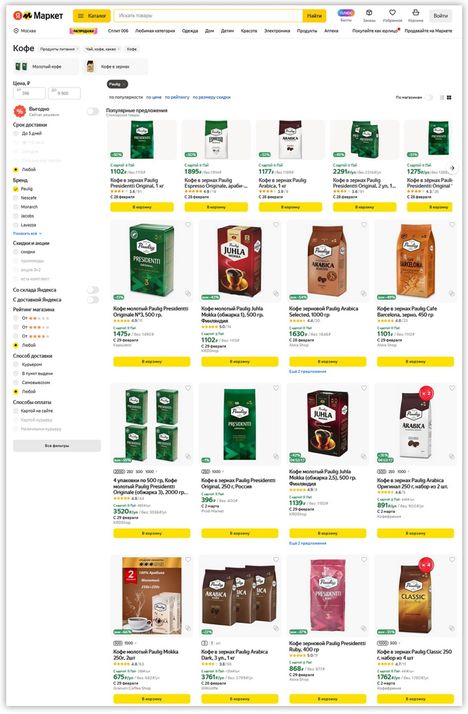
Task: Open the Корзина cart icon in the header
Action: (415, 13)
